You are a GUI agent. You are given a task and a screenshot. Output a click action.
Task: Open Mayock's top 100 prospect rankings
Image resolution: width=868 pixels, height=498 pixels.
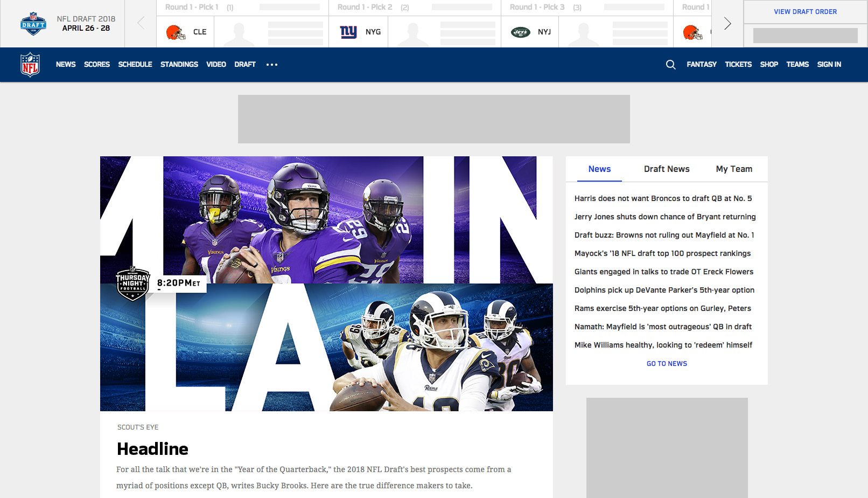662,253
